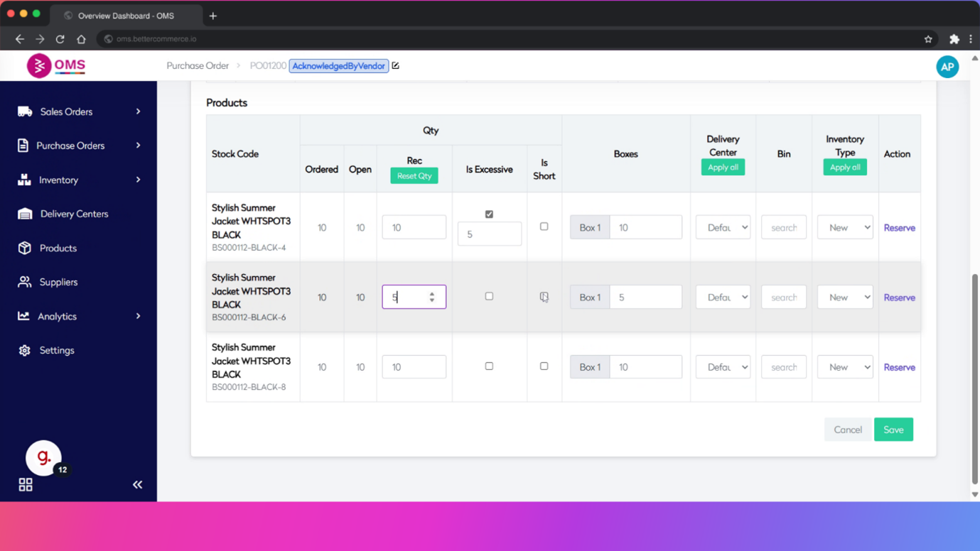Screen dimensions: 980x551
Task: Click the green Save button
Action: [893, 430]
